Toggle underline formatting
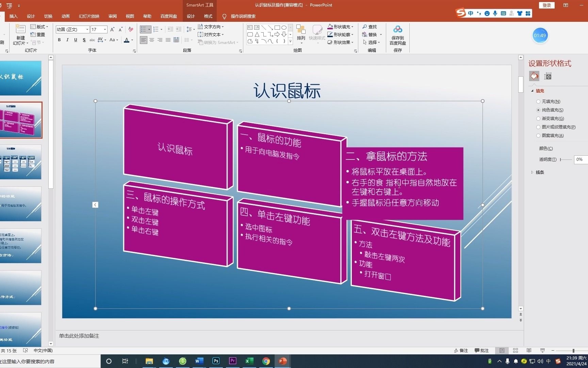 (75, 40)
